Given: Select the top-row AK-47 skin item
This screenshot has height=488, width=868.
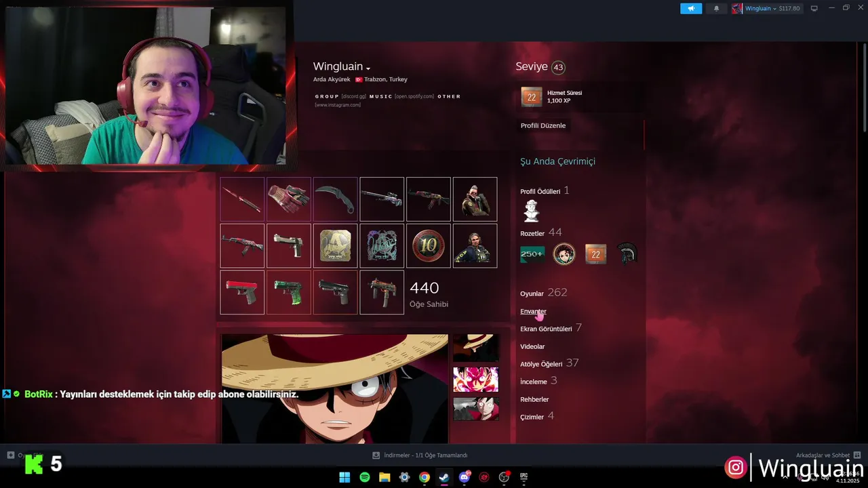Looking at the screenshot, I should pos(429,199).
